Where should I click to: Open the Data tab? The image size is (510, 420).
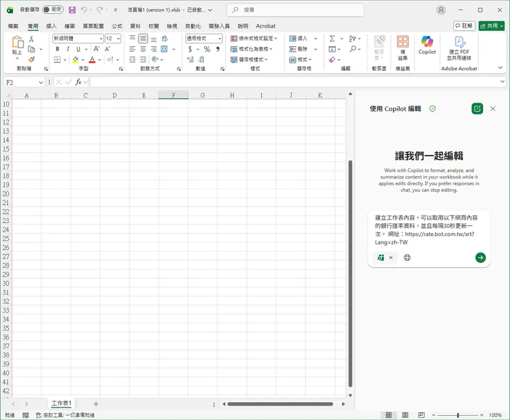135,26
